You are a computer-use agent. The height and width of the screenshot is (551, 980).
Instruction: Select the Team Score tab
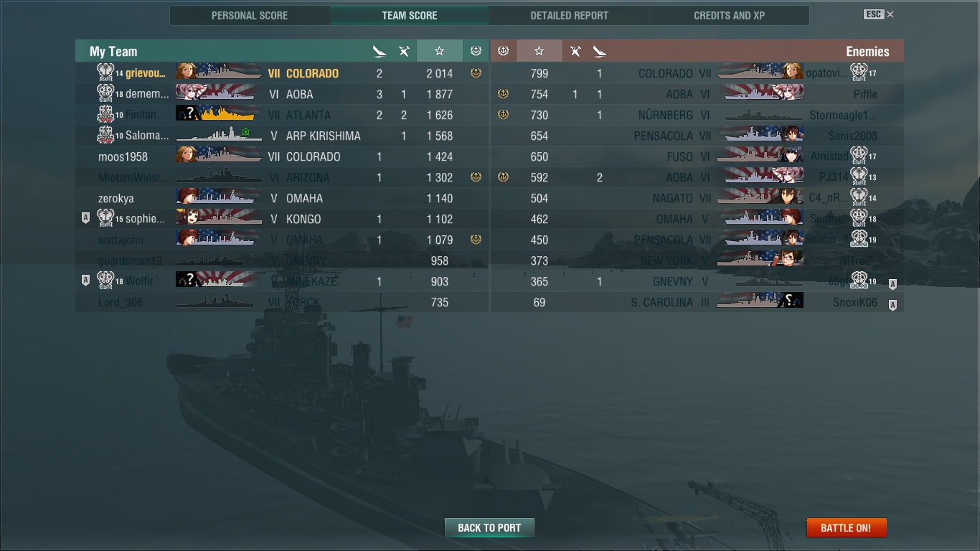pyautogui.click(x=410, y=15)
